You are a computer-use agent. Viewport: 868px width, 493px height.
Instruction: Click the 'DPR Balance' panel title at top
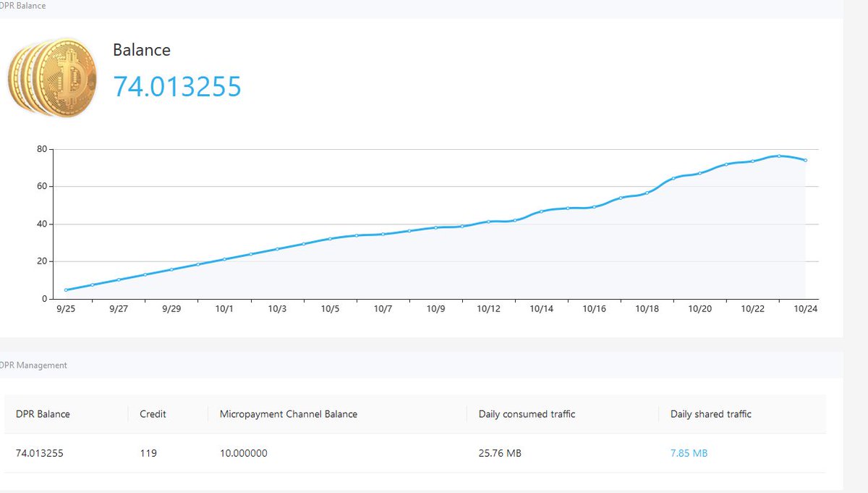coord(22,6)
